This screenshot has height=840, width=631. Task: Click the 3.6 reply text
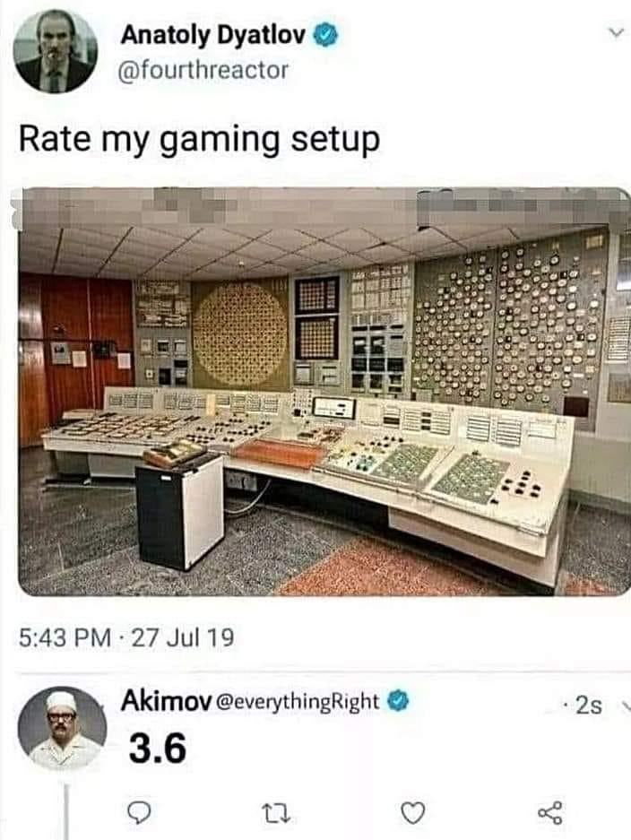pos(158,749)
